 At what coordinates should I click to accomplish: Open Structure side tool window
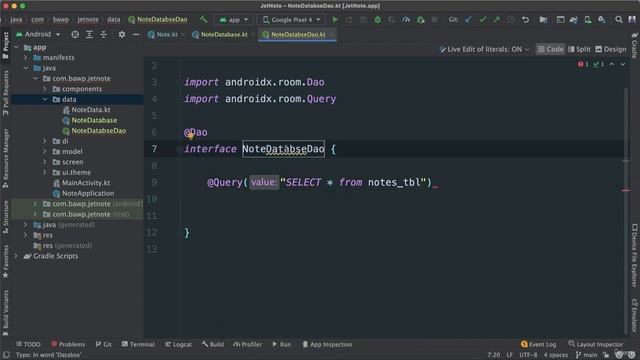5,216
